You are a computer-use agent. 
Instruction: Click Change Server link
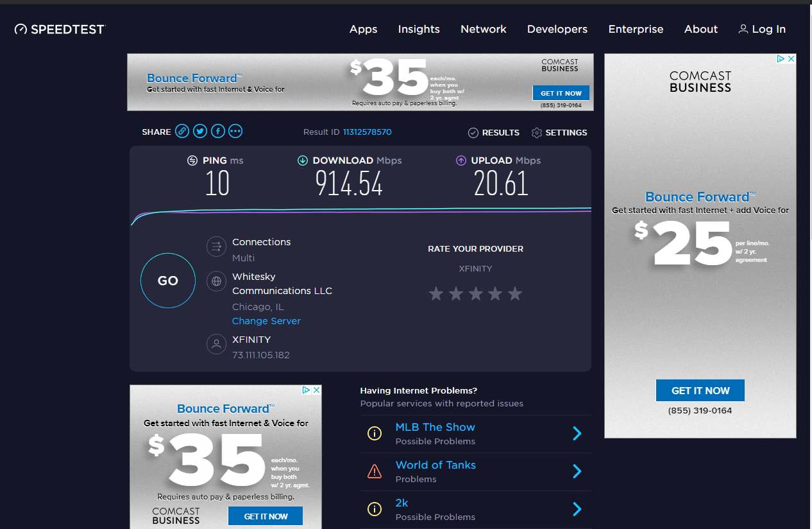pos(266,321)
